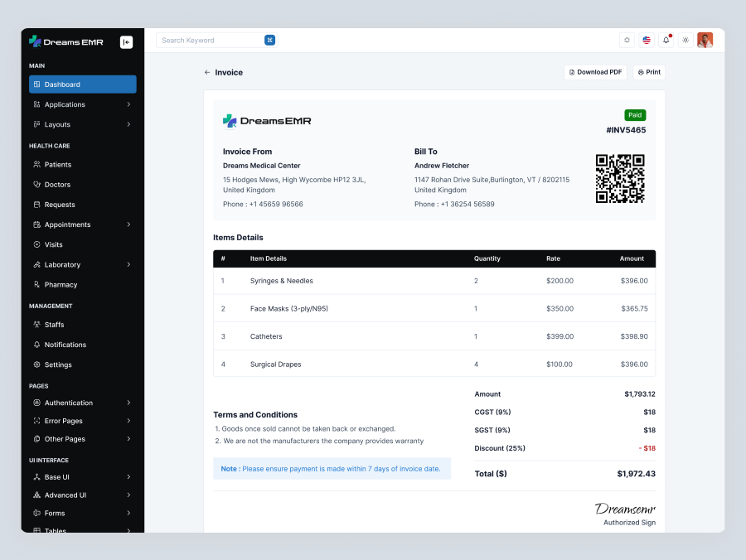Open the Pharmacy menu item
This screenshot has height=560, width=746.
[83, 284]
